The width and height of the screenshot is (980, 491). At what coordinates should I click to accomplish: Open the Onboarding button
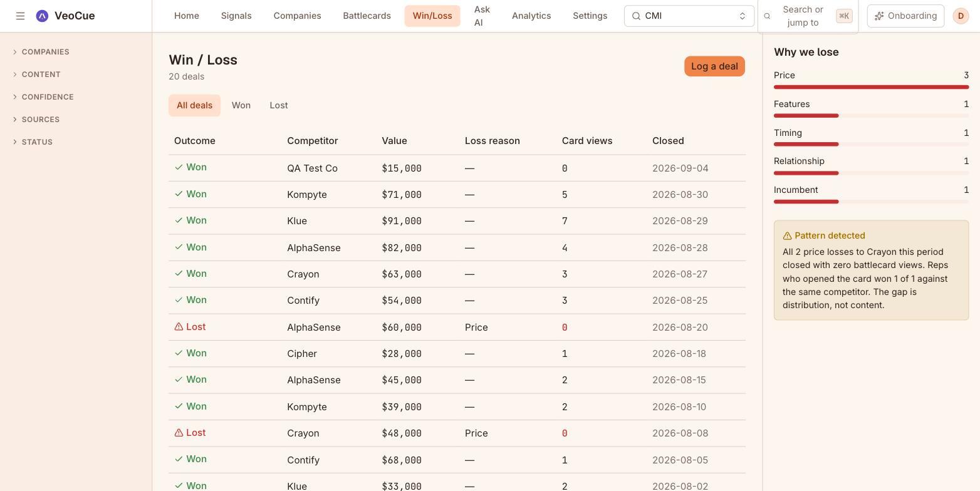905,16
